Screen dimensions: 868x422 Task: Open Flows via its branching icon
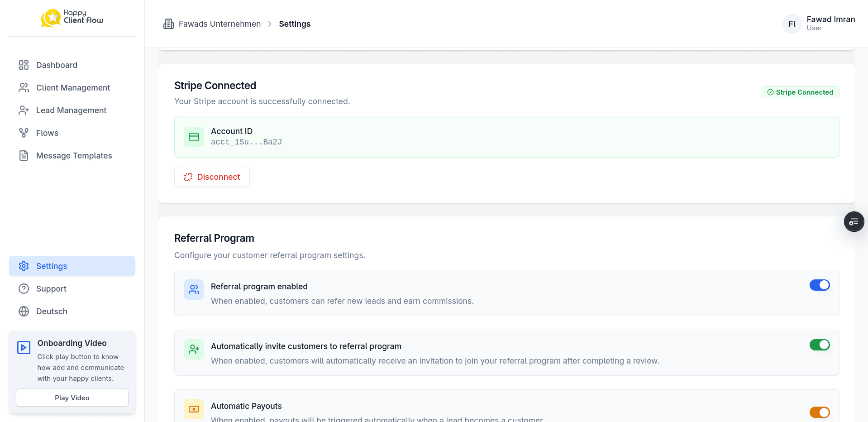click(24, 133)
